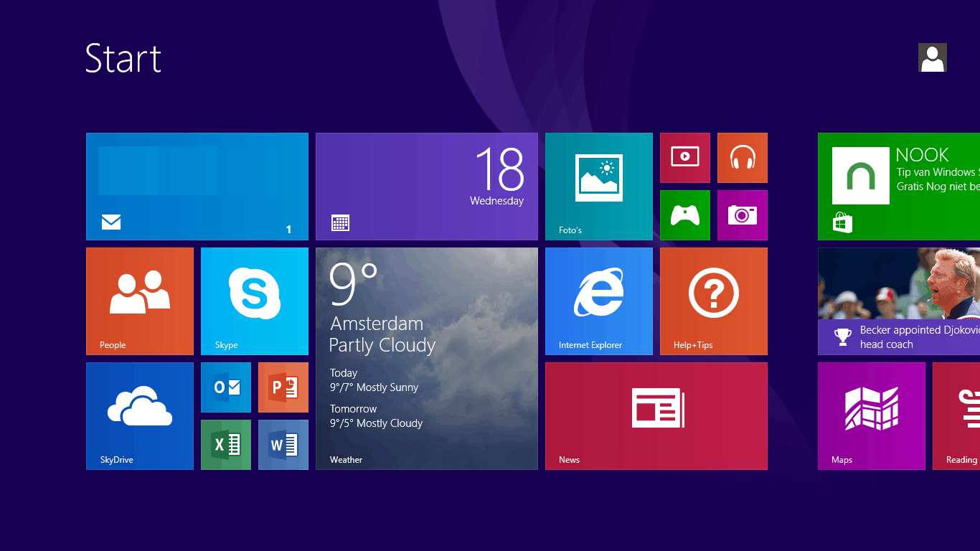Screen dimensions: 980x551
Task: Open the Camera app tile
Action: [x=743, y=215]
